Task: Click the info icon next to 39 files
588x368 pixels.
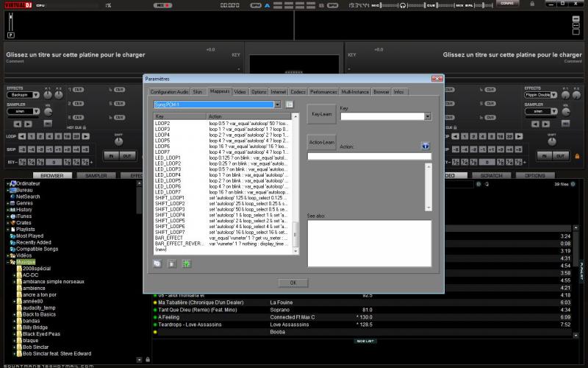Action: pos(573,184)
